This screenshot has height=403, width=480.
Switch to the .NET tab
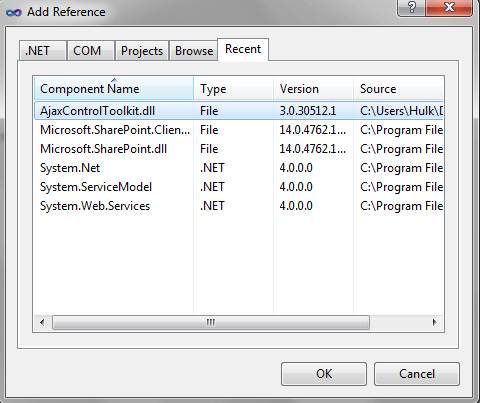pyautogui.click(x=42, y=51)
